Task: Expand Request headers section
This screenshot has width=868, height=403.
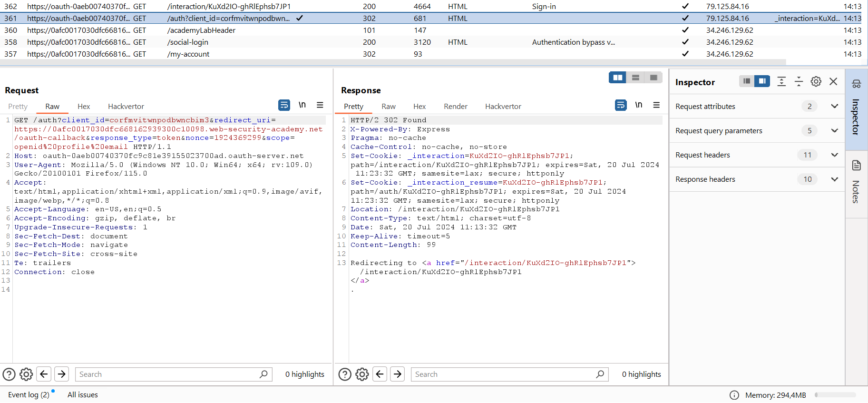Action: point(835,155)
